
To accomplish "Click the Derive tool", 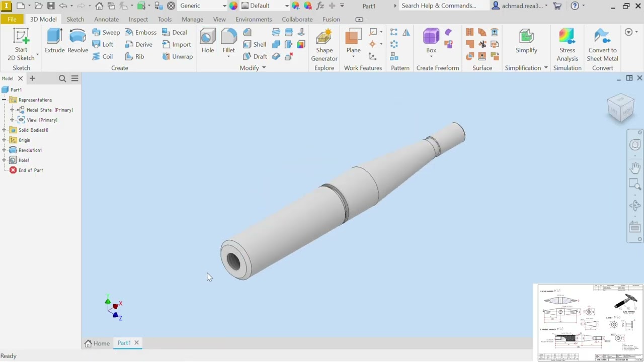I will 138,44.
